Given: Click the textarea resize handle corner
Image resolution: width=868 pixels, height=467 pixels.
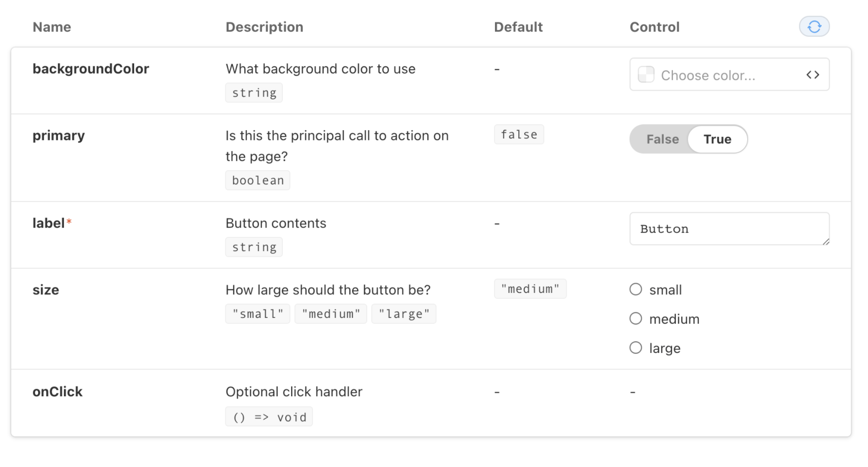Looking at the screenshot, I should (826, 241).
